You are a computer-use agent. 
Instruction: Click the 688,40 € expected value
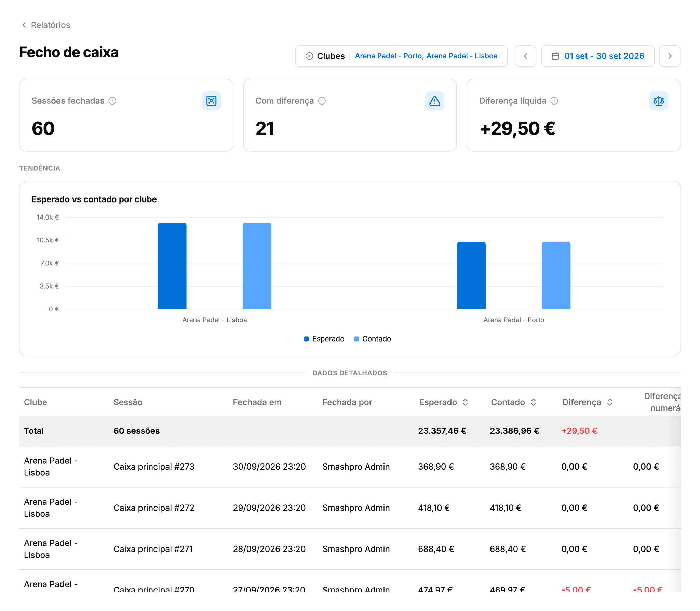pos(436,549)
